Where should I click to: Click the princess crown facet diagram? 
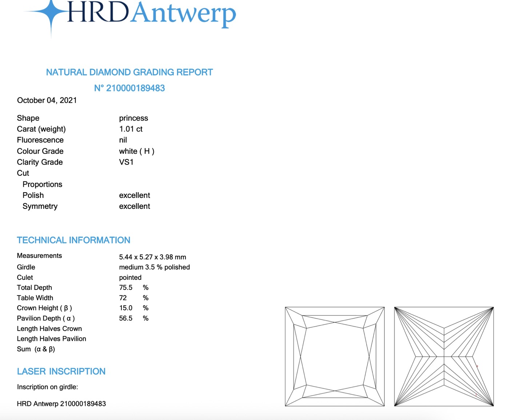coord(335,356)
